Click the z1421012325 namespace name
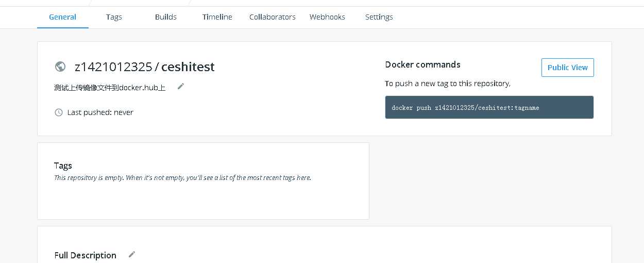This screenshot has height=263, width=644. click(113, 67)
